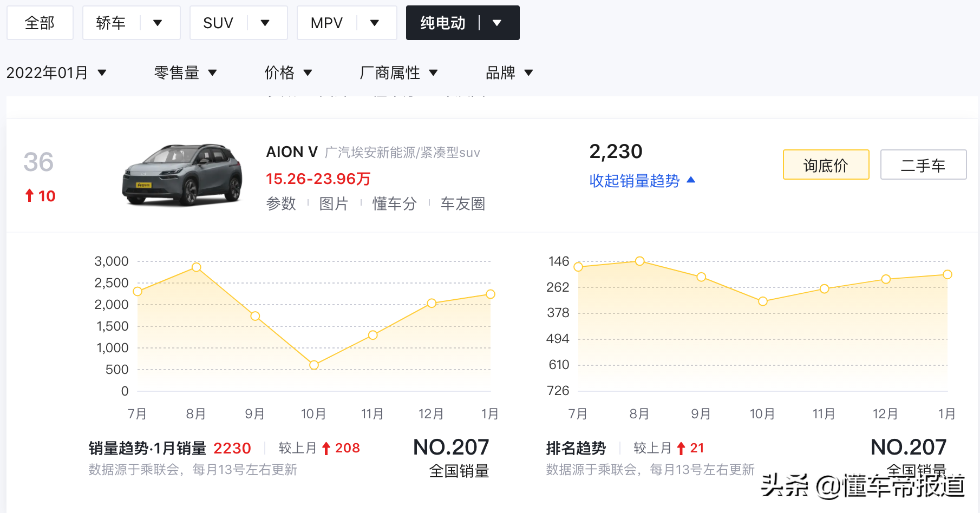Click the 销量趋势·1月销量 heading
980x513 pixels.
[x=147, y=448]
